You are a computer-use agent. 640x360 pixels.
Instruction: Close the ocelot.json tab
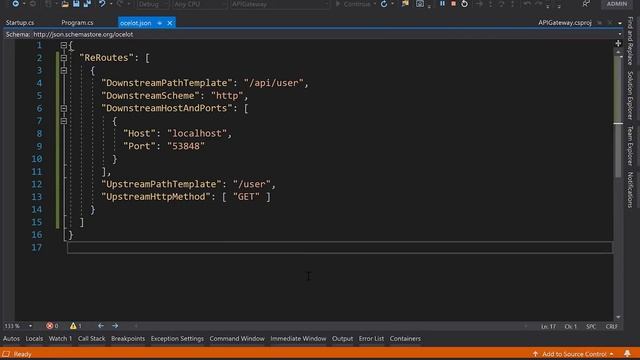tap(170, 23)
